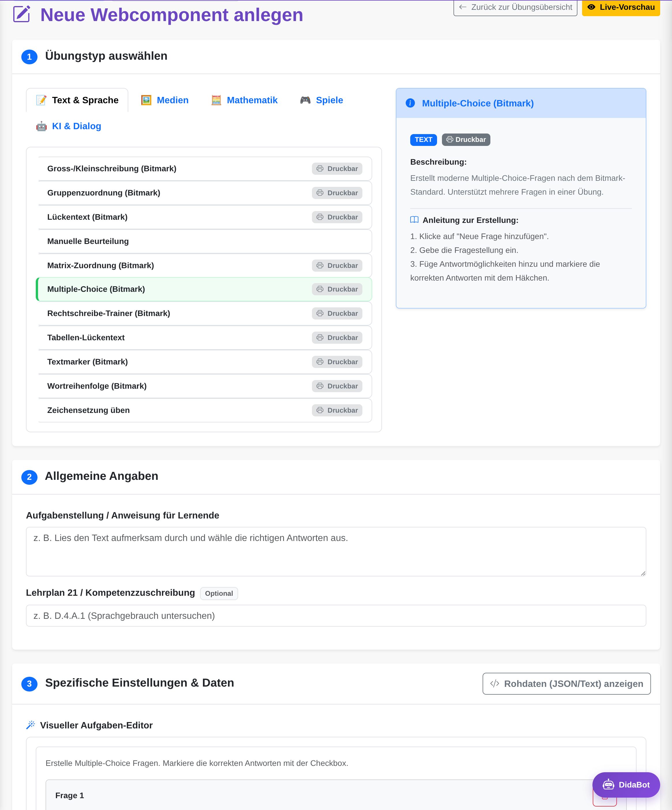Click the step 3 number badge
Screen dimensions: 672x810
(x=29, y=684)
